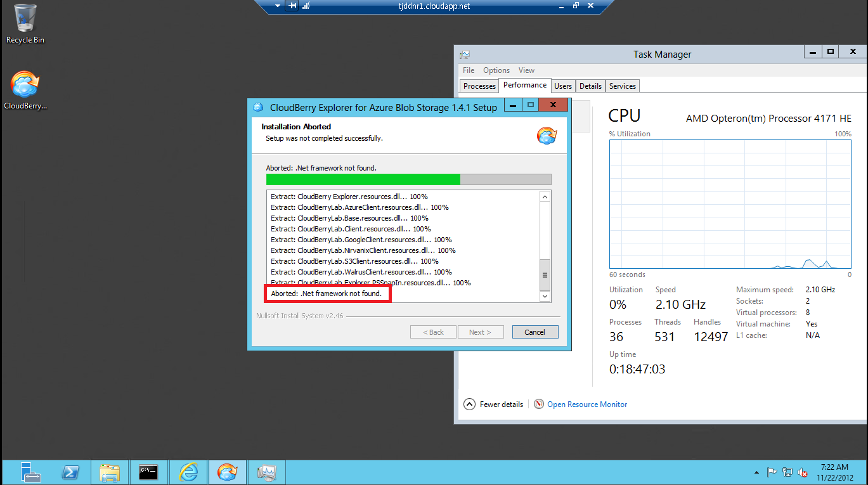Select log line 'CloudBerryLab.Client.resources.dll'

tap(351, 229)
